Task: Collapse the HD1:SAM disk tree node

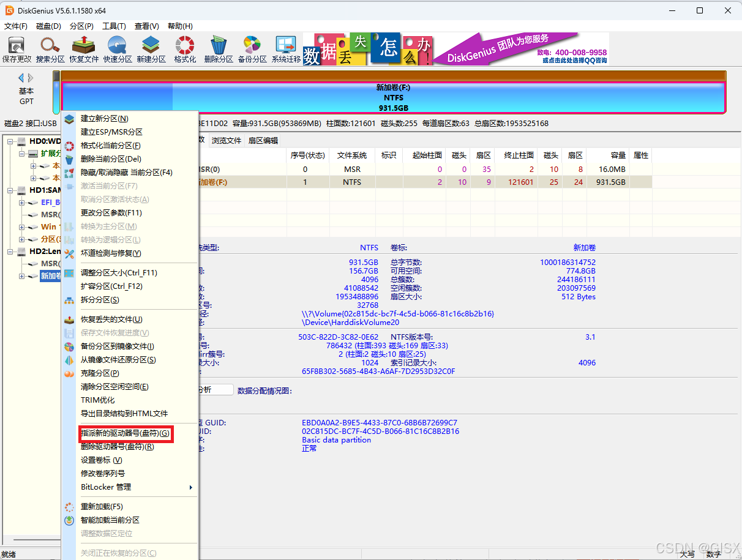Action: pyautogui.click(x=10, y=190)
